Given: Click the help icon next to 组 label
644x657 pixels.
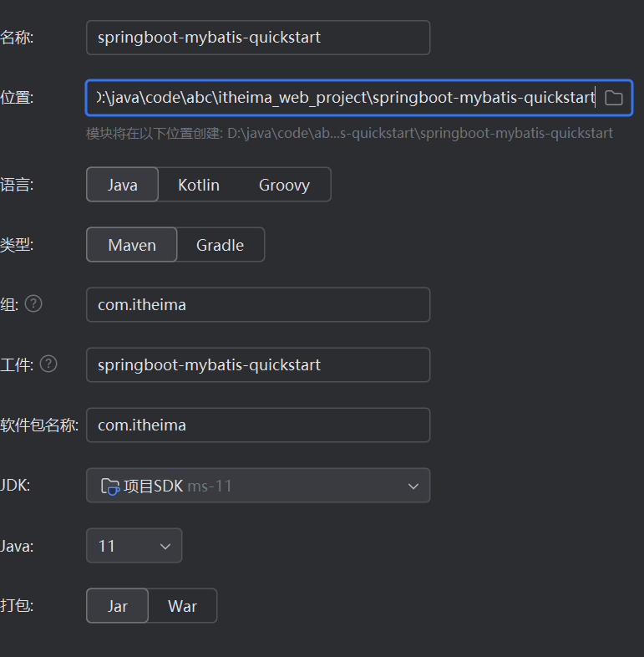Looking at the screenshot, I should pos(33,303).
